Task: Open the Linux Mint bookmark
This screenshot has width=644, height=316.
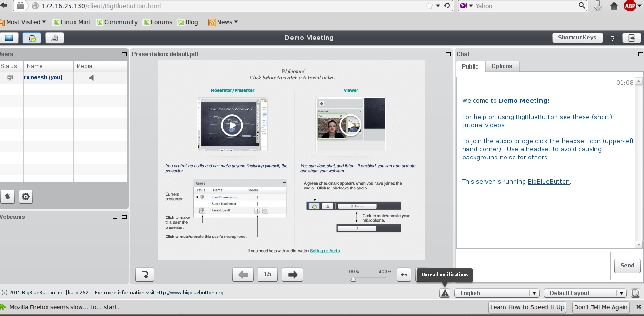Action: [x=72, y=22]
